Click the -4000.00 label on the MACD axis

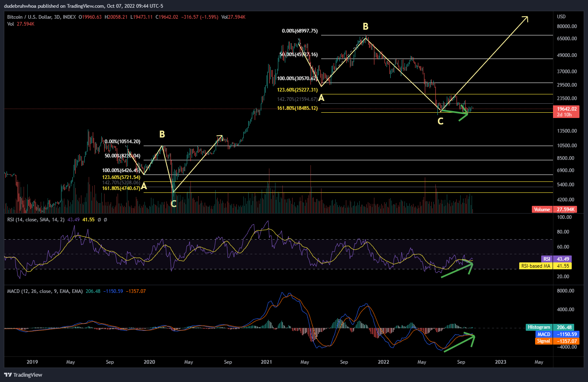pos(567,347)
